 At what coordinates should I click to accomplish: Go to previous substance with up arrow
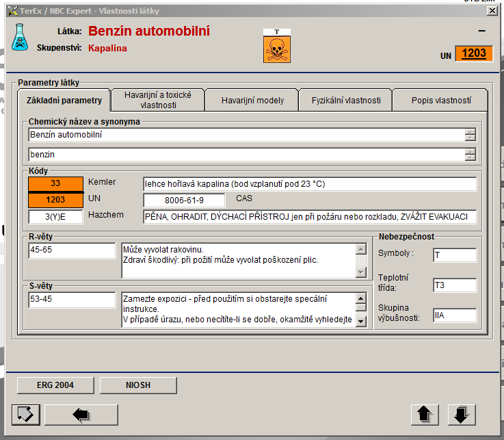tap(425, 415)
